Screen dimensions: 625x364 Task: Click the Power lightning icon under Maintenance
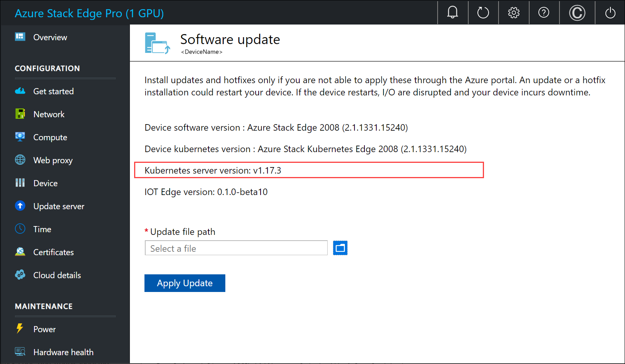pos(20,329)
